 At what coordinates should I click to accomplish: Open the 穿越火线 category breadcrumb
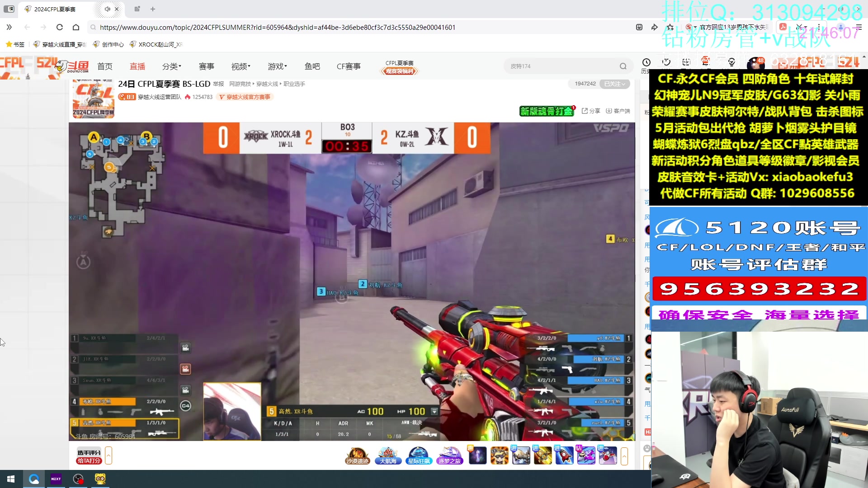click(x=267, y=84)
